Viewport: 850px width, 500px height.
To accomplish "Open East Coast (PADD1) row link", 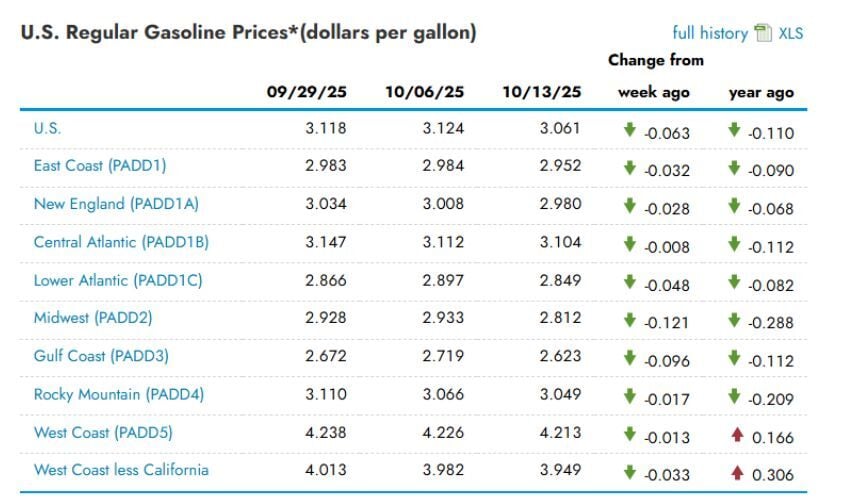I will coord(98,166).
